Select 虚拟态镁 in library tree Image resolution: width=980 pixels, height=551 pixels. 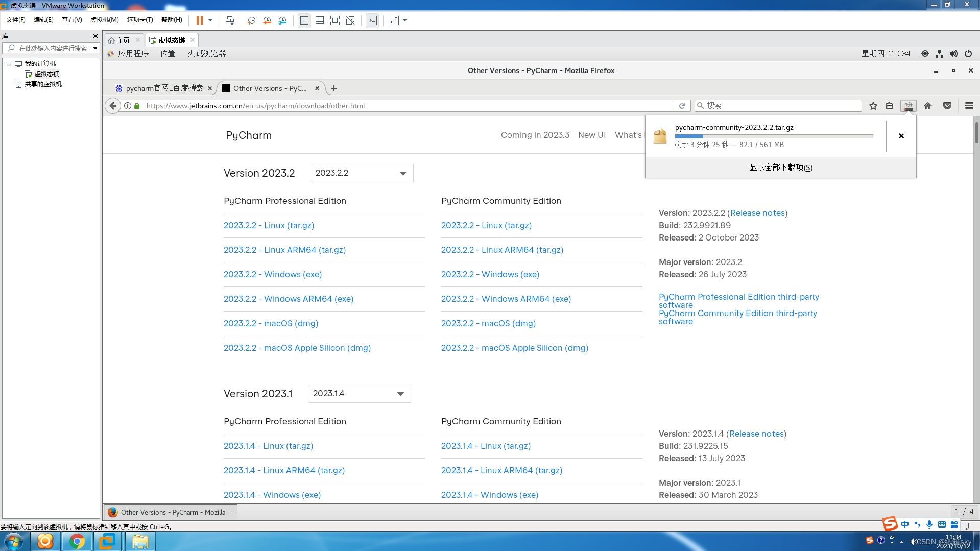coord(46,74)
